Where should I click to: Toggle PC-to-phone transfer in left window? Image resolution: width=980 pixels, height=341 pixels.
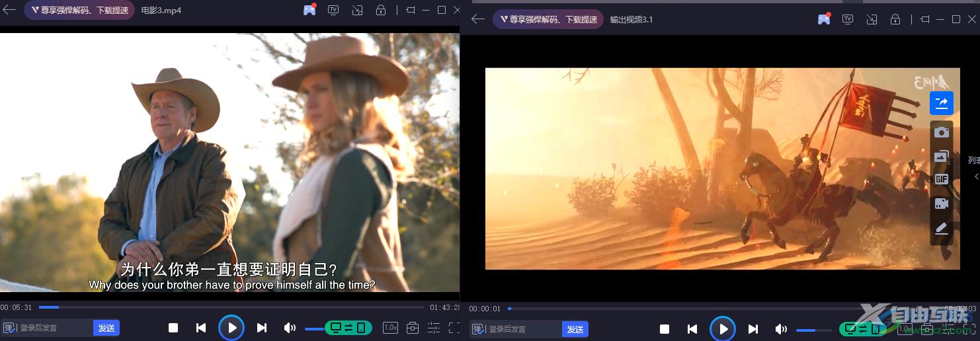click(x=348, y=328)
